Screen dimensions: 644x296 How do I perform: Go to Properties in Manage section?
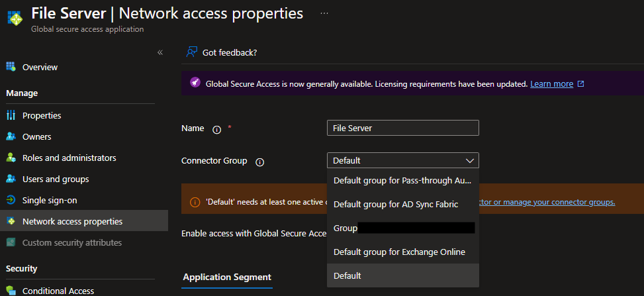tap(42, 115)
